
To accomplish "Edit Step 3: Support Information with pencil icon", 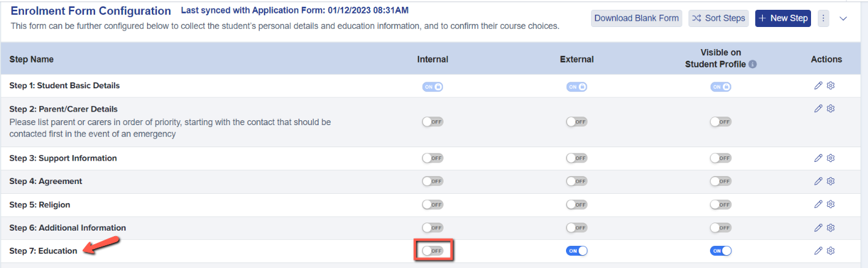I will click(818, 158).
